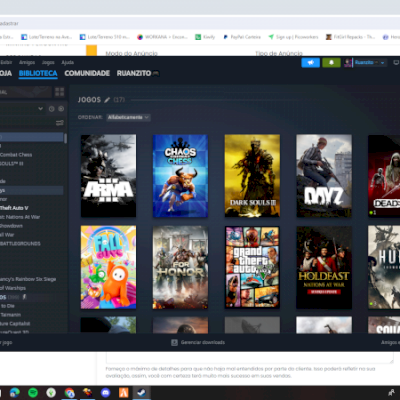
Task: Click the browser description text field
Action: pos(250,357)
